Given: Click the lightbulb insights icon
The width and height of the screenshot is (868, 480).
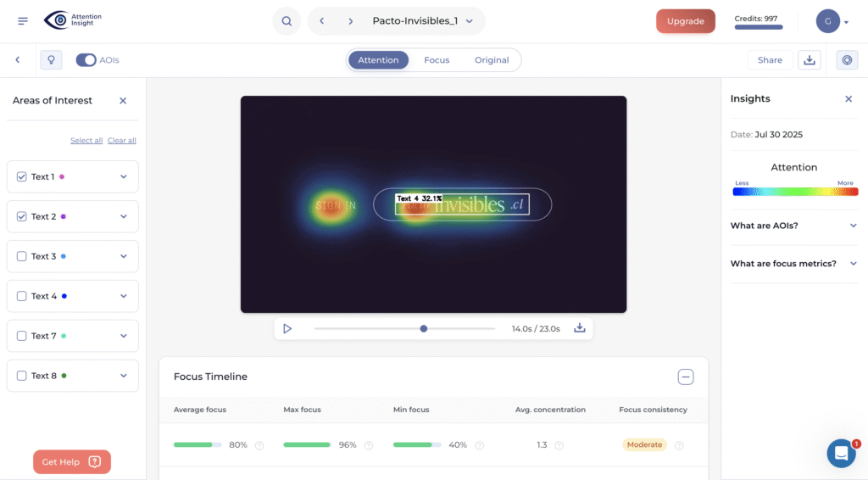Looking at the screenshot, I should 51,60.
